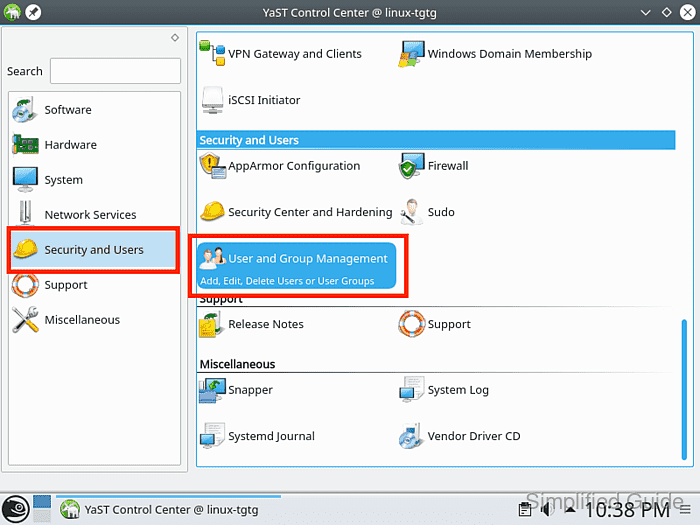Open clipboard tray icon
Viewport: 700px width, 525px height.
pyautogui.click(x=525, y=509)
